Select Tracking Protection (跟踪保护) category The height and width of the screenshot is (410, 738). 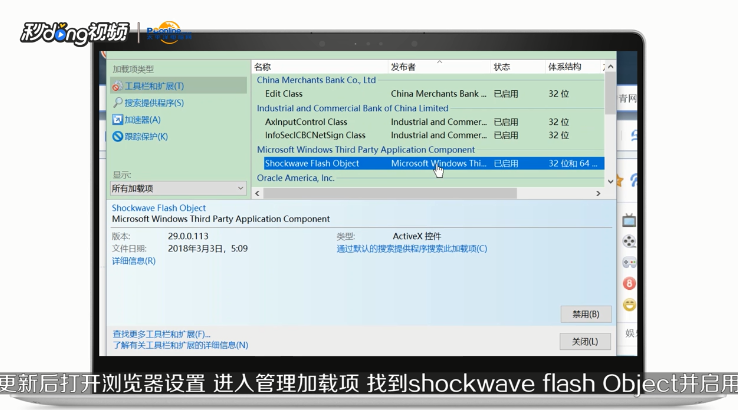(140, 137)
